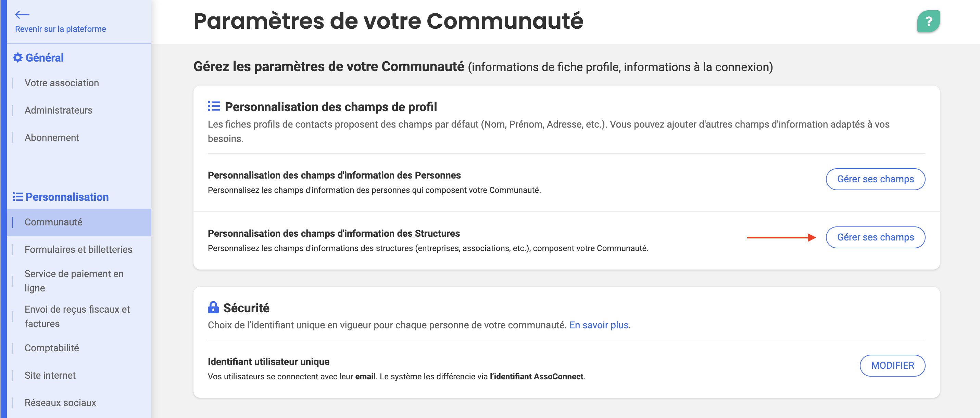
Task: Select the Communauté sidebar item
Action: click(x=79, y=222)
